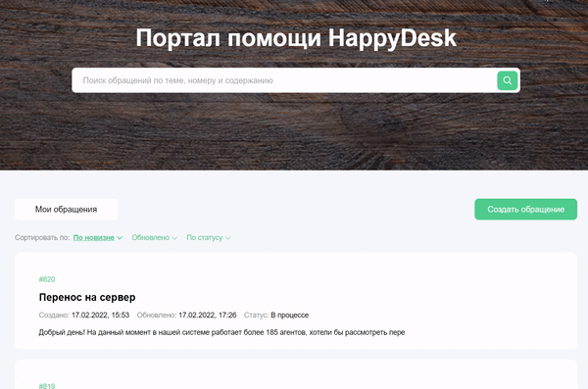The image size is (588, 389).
Task: Click the status value В процессе
Action: 290,316
